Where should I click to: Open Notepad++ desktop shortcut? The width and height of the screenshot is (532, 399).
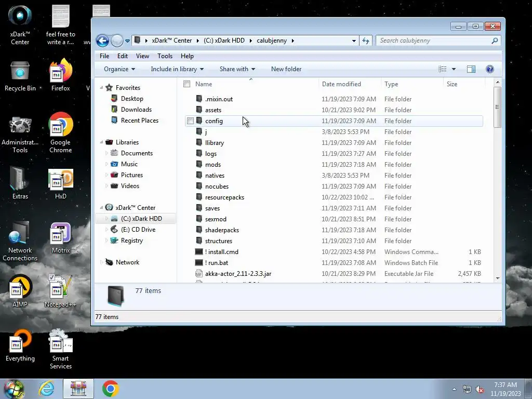60,291
